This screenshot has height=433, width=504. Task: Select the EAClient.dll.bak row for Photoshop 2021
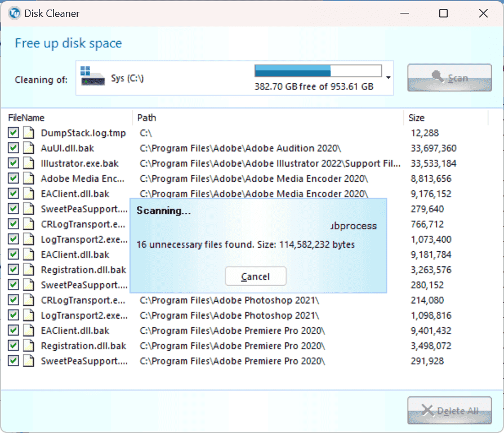click(68, 255)
